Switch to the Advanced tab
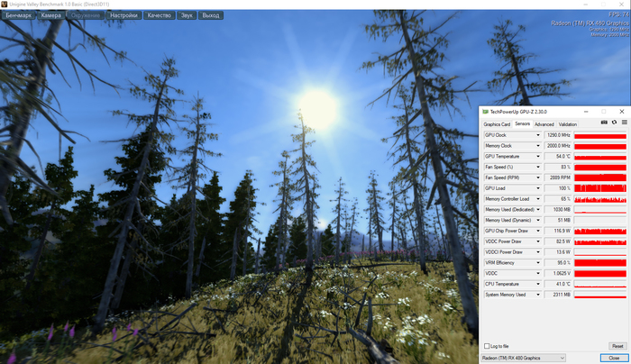This screenshot has width=631, height=364. [x=544, y=124]
